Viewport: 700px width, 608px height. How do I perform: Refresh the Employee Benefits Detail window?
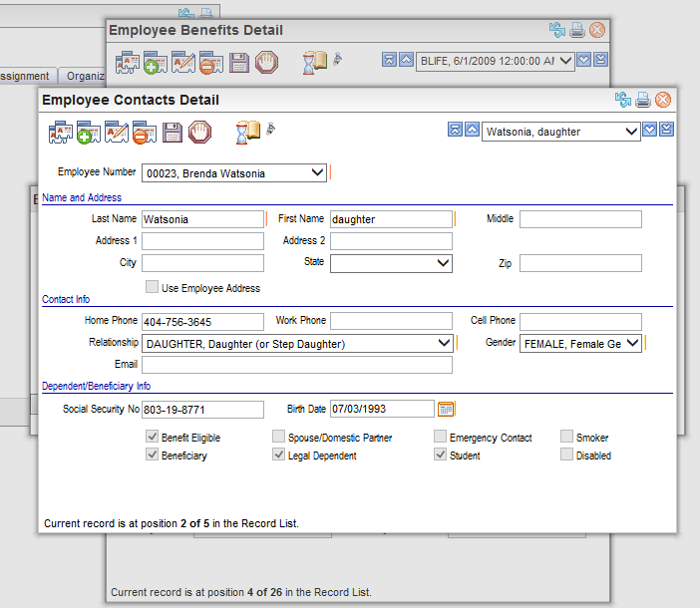click(557, 30)
